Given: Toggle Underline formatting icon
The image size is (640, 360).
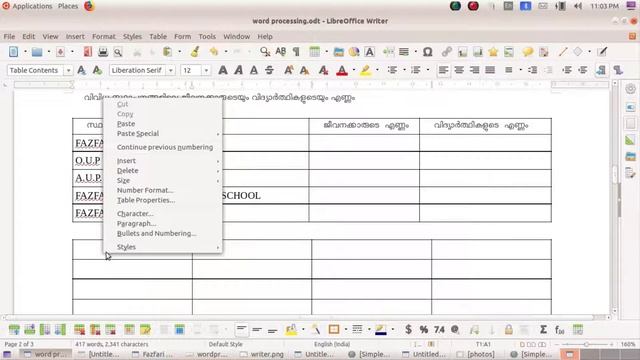Looking at the screenshot, I should (x=254, y=70).
